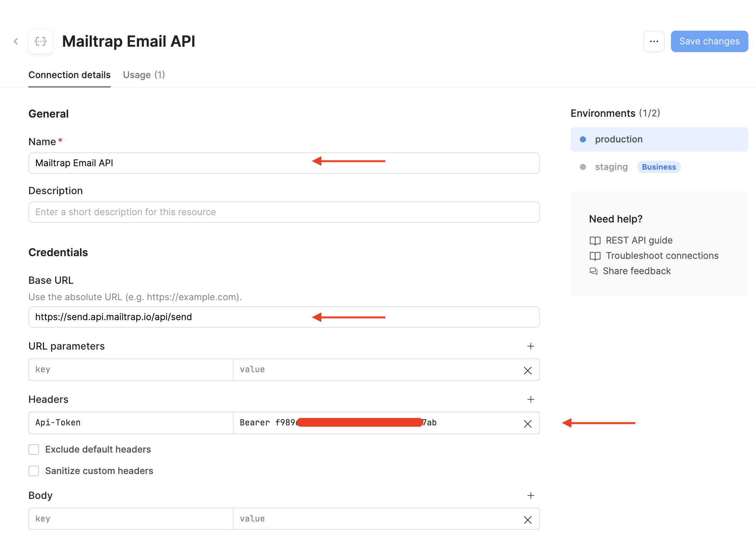Delete the Api-Token header row
This screenshot has height=533, width=756.
point(528,423)
